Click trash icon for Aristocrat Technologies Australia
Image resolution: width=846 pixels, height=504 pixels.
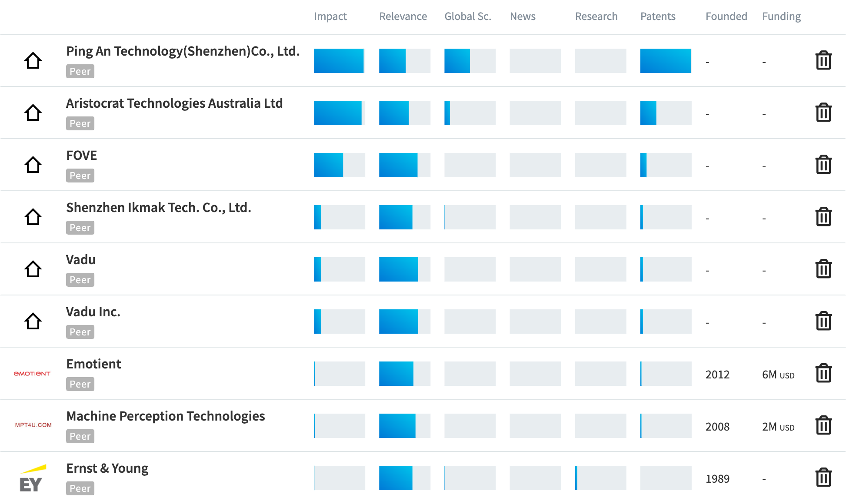[823, 113]
